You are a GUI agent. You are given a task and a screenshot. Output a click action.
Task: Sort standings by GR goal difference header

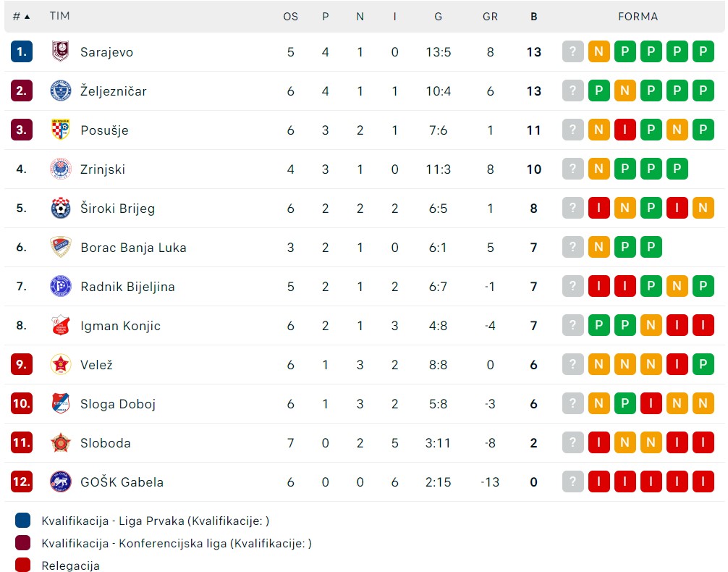[490, 17]
